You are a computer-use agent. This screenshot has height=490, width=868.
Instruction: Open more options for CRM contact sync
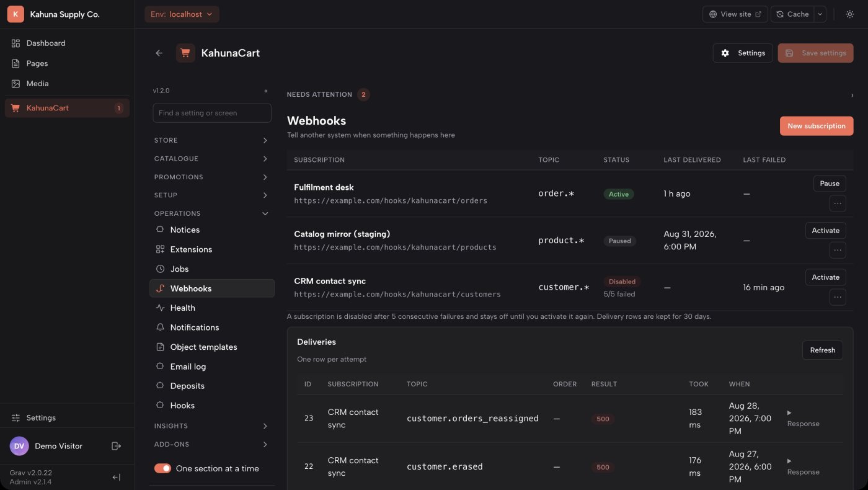(x=838, y=298)
